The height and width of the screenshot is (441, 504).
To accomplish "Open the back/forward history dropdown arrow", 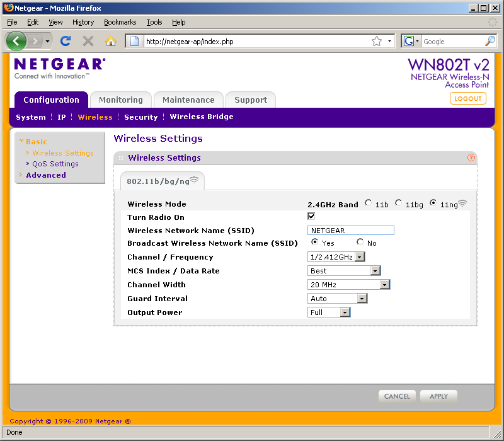I will pyautogui.click(x=48, y=41).
